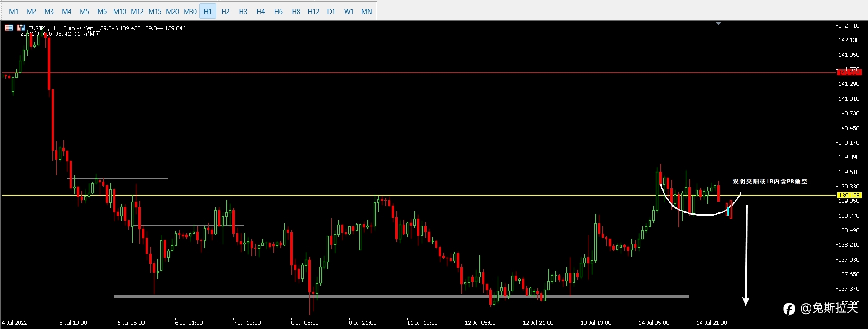The height and width of the screenshot is (329, 868).
Task: Grab the chart shift triangle marker
Action: click(718, 23)
